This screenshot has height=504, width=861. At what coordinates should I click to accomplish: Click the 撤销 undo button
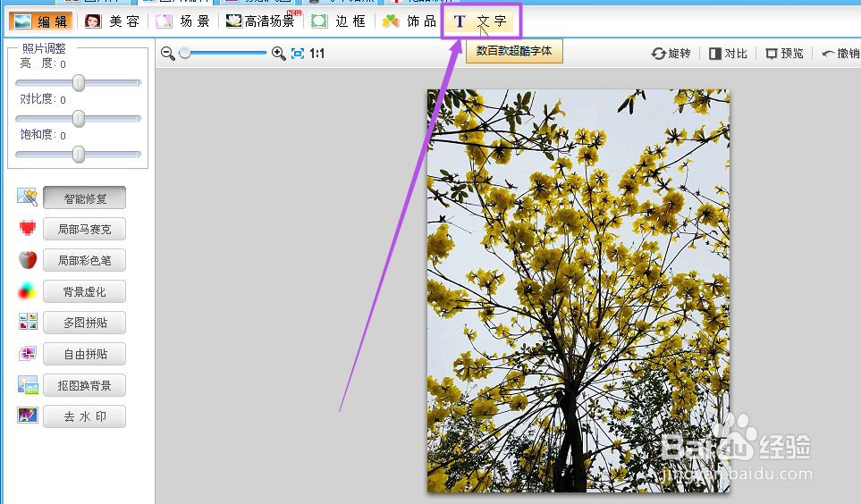840,54
